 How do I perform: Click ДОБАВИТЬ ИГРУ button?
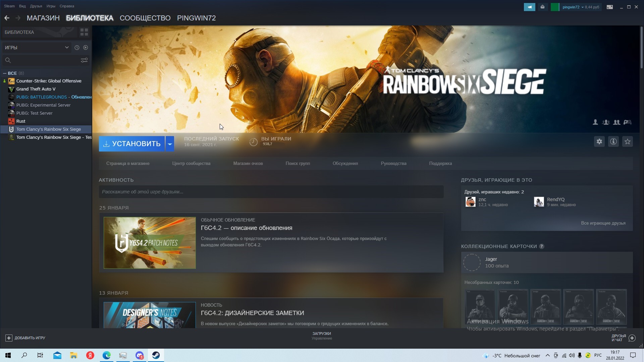click(x=25, y=338)
